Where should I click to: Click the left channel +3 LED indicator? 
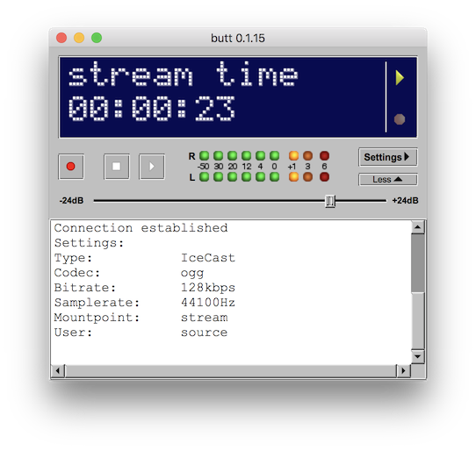pos(307,177)
